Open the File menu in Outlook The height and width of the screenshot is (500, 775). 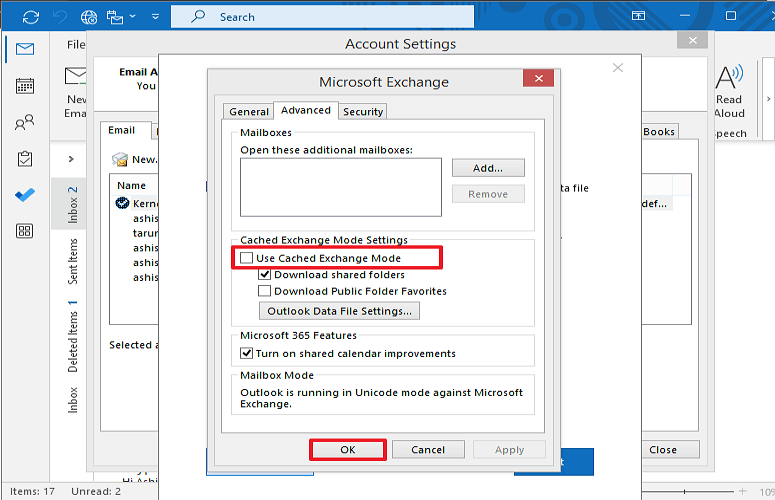pyautogui.click(x=76, y=45)
